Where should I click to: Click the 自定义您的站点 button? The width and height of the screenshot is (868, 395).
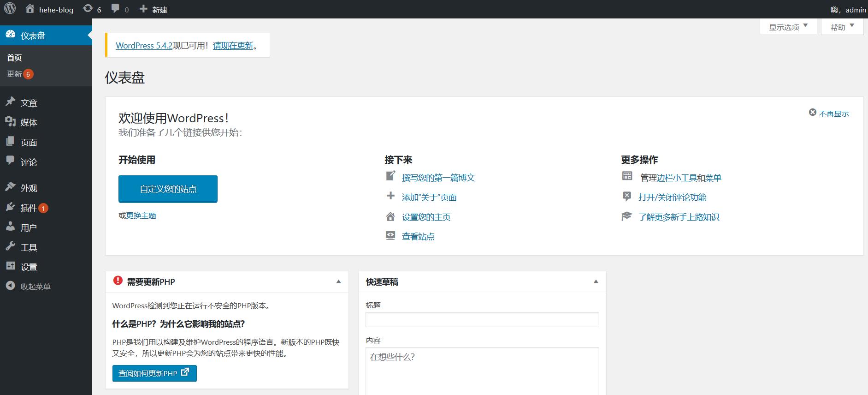pos(168,189)
